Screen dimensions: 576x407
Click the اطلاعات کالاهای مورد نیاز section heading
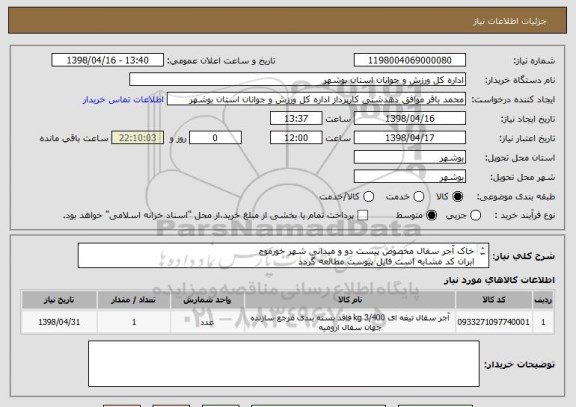click(x=499, y=280)
